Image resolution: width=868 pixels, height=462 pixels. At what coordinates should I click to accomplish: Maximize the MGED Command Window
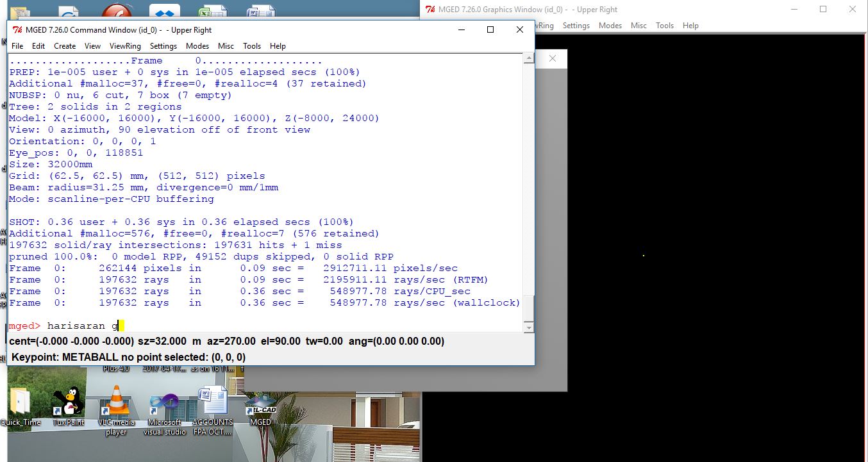point(490,29)
